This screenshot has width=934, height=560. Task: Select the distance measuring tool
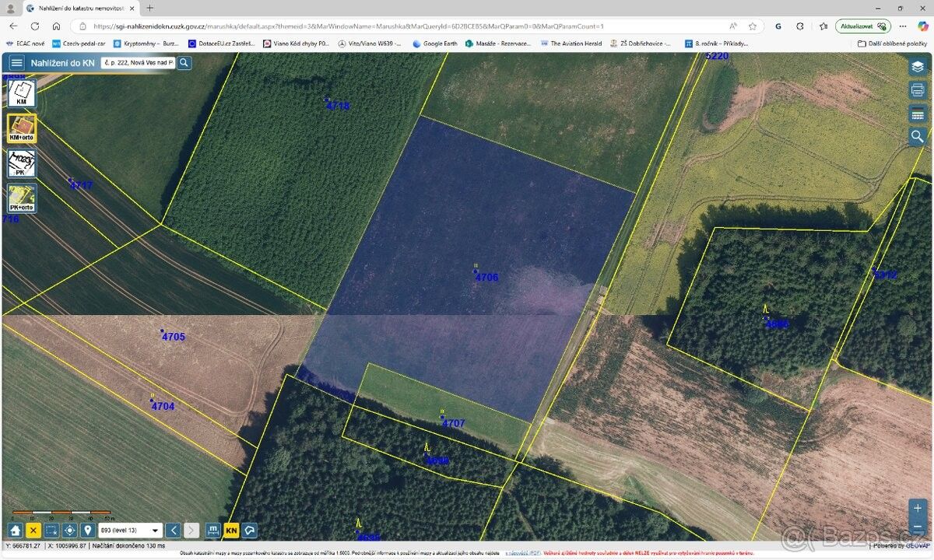[x=213, y=530]
